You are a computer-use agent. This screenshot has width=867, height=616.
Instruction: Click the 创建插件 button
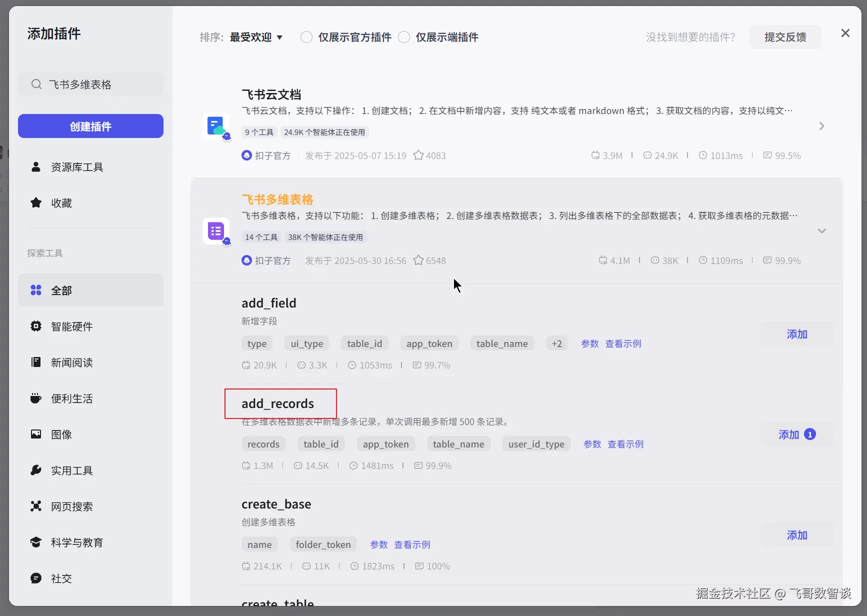pos(91,126)
